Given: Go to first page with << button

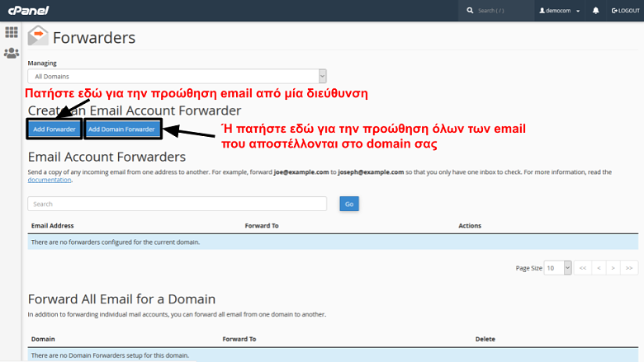Looking at the screenshot, I should point(583,268).
